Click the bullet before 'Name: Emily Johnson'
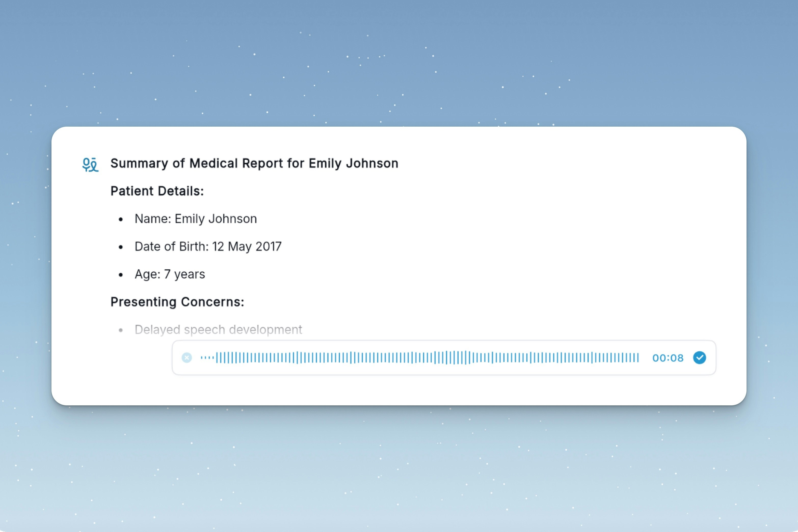Image resolution: width=798 pixels, height=532 pixels. coord(121,220)
